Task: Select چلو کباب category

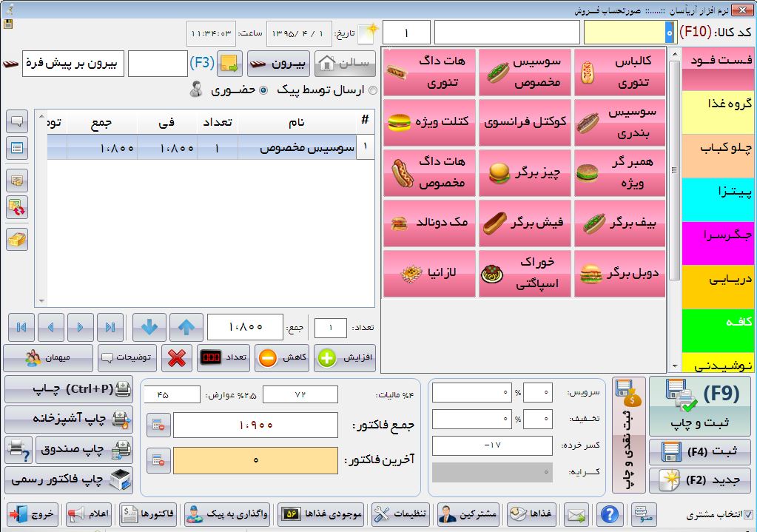Action: (x=718, y=156)
